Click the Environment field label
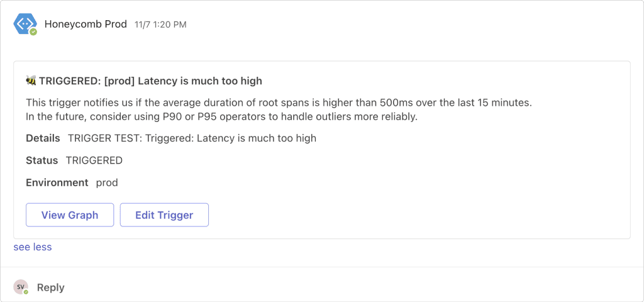 point(57,183)
